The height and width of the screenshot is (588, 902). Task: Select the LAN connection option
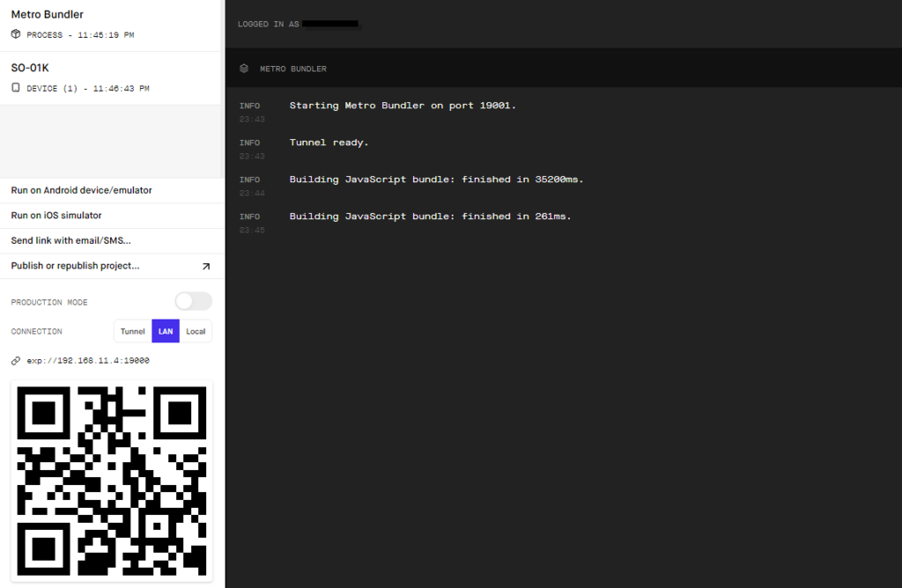pyautogui.click(x=166, y=331)
